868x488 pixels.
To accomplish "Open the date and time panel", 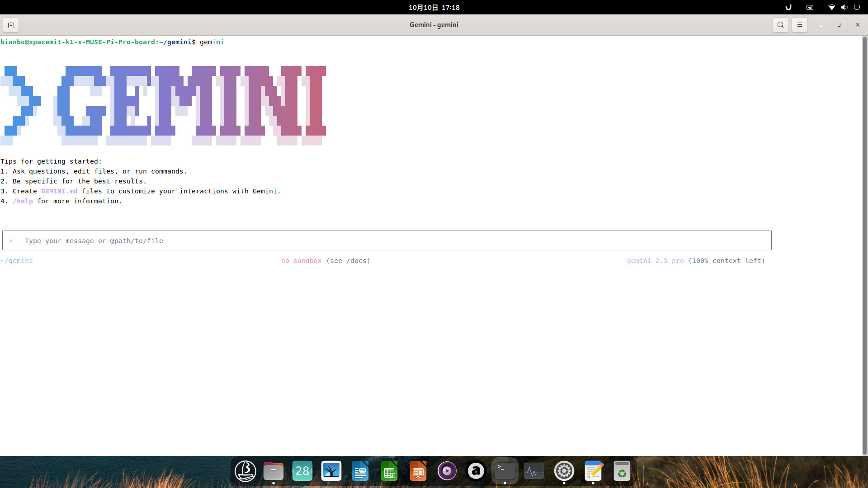I will tap(434, 7).
